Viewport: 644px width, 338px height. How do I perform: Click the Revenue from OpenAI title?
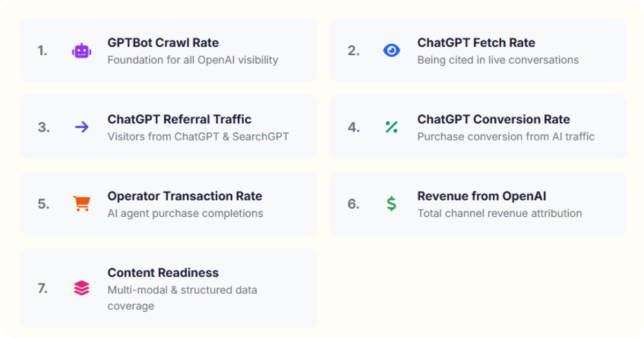click(481, 196)
